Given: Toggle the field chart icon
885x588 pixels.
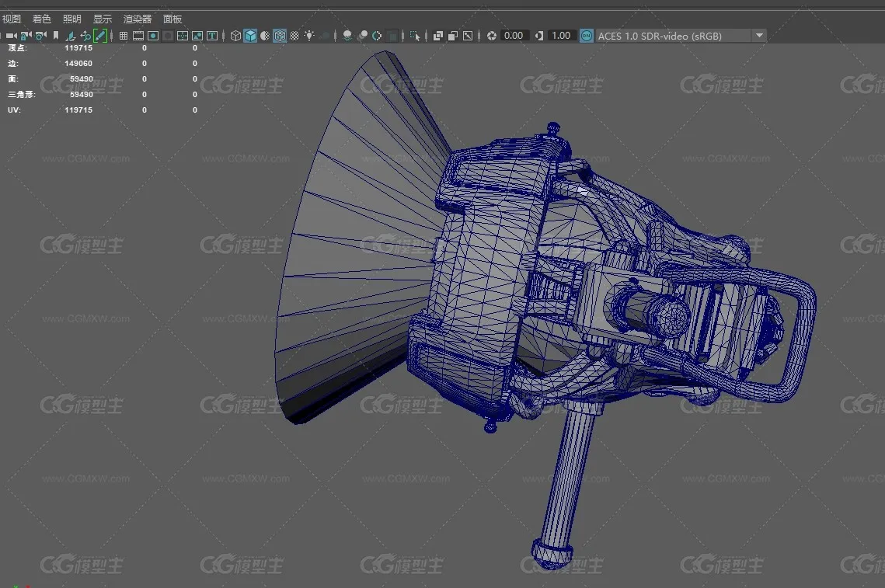Looking at the screenshot, I should pos(183,36).
